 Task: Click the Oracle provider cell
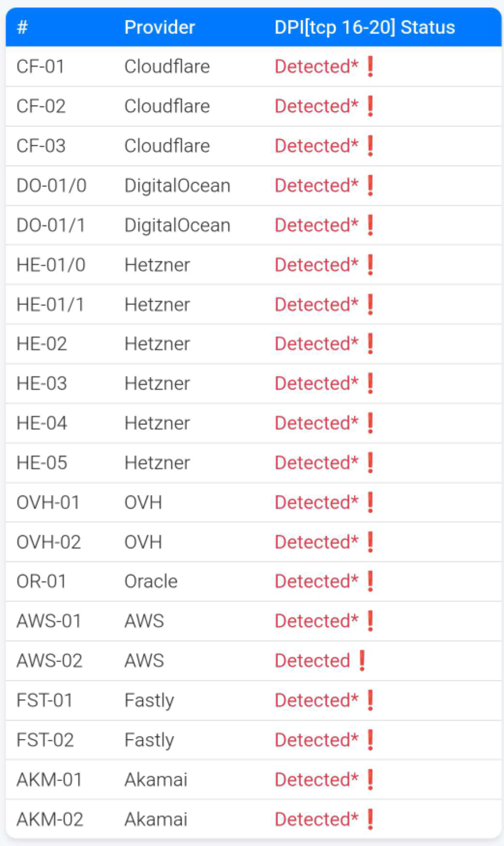151,581
